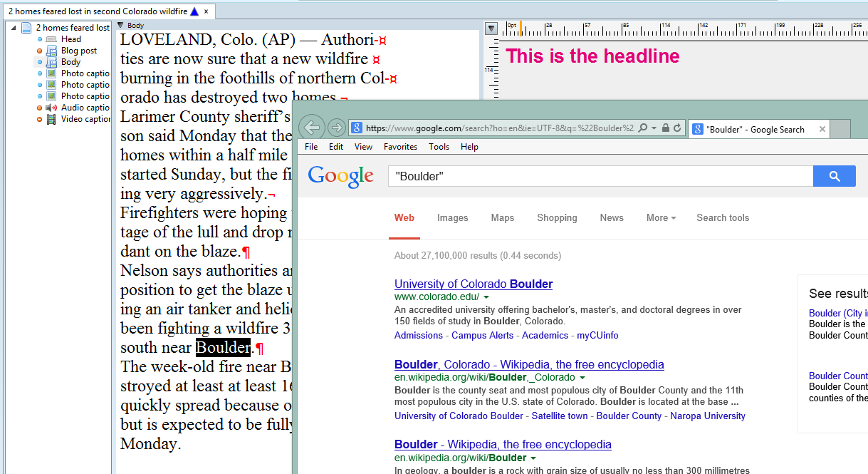Open the Favorites menu in the browser
Image resolution: width=868 pixels, height=474 pixels.
click(400, 147)
